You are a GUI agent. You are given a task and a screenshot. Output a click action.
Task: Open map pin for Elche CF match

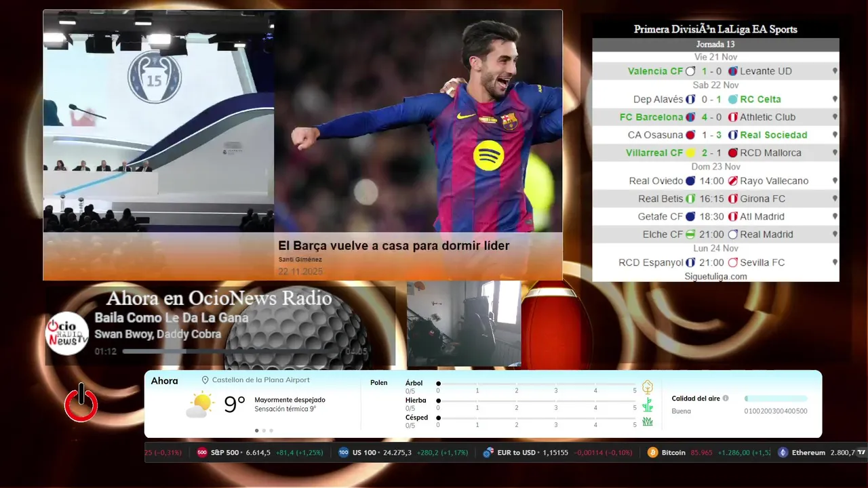coord(835,235)
